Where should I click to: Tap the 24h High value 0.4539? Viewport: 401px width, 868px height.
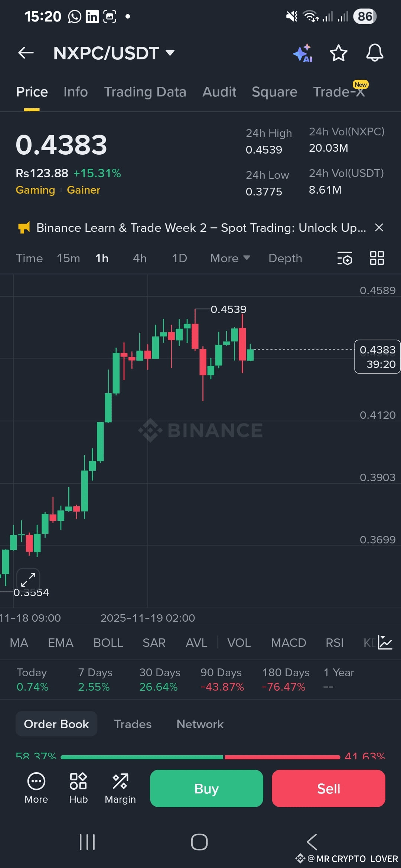point(264,150)
